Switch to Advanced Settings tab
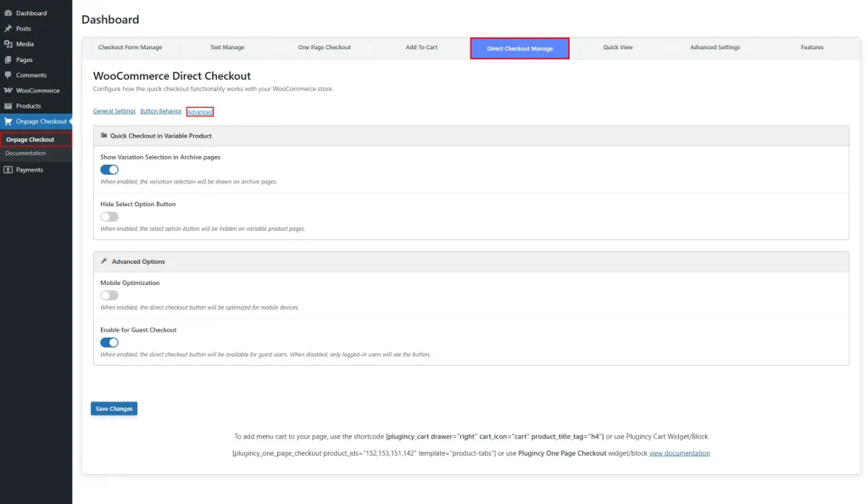Image resolution: width=868 pixels, height=504 pixels. coord(715,47)
